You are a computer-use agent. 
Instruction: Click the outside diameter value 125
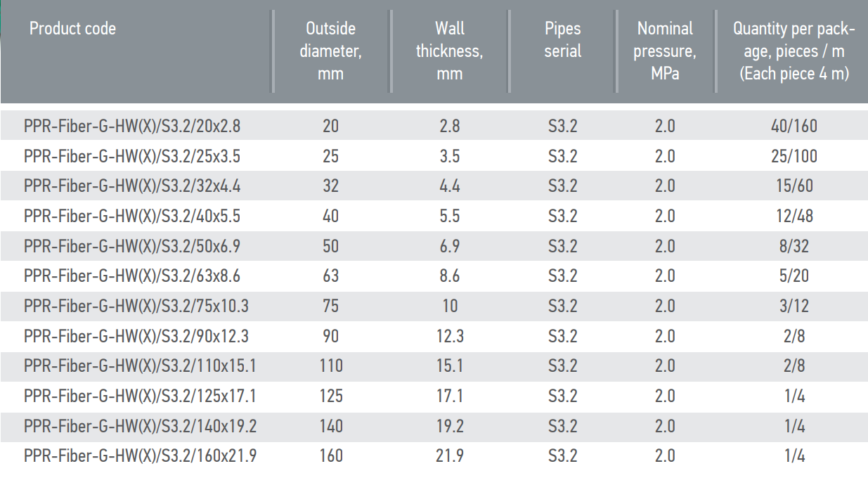coord(331,396)
